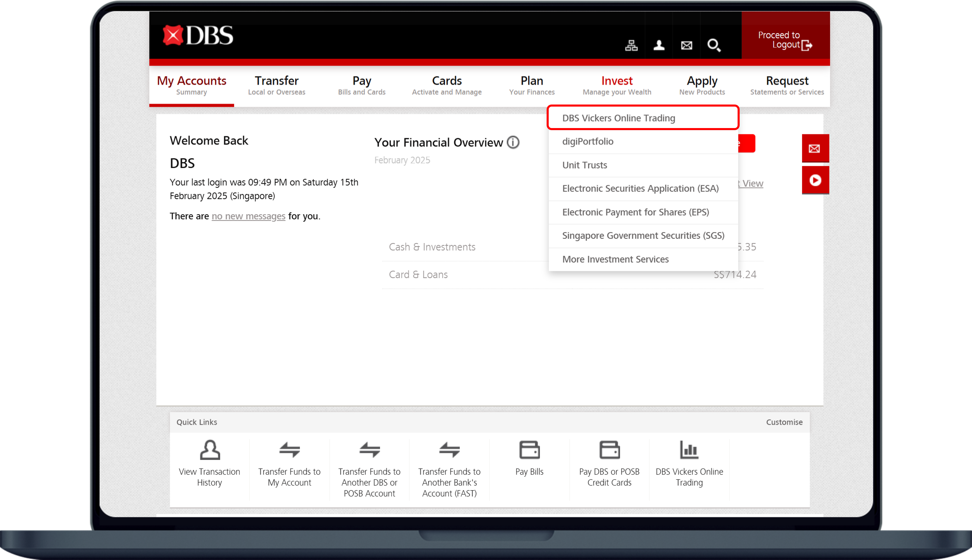Click the Card & Loans row
The height and width of the screenshot is (560, 972).
572,275
